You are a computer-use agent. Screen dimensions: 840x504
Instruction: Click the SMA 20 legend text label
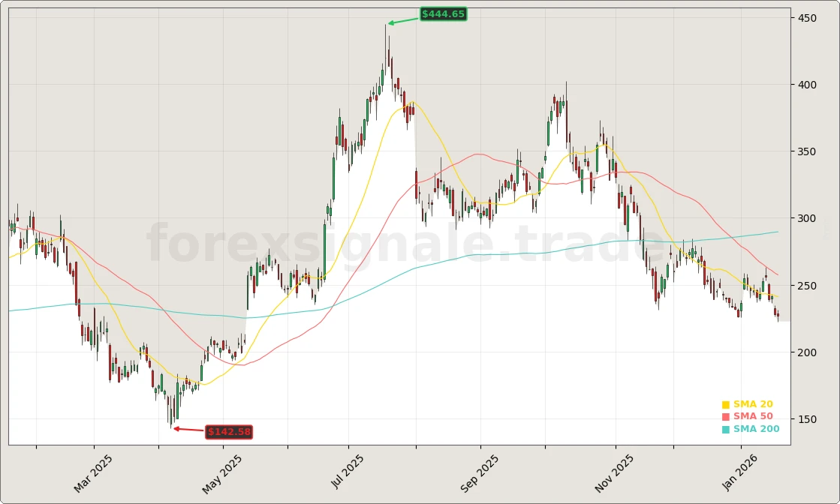pyautogui.click(x=752, y=403)
